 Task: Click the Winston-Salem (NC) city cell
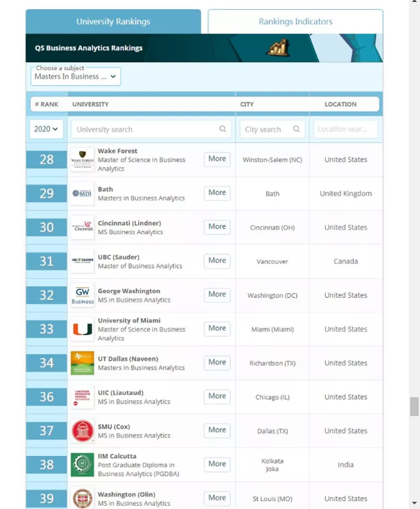(272, 160)
